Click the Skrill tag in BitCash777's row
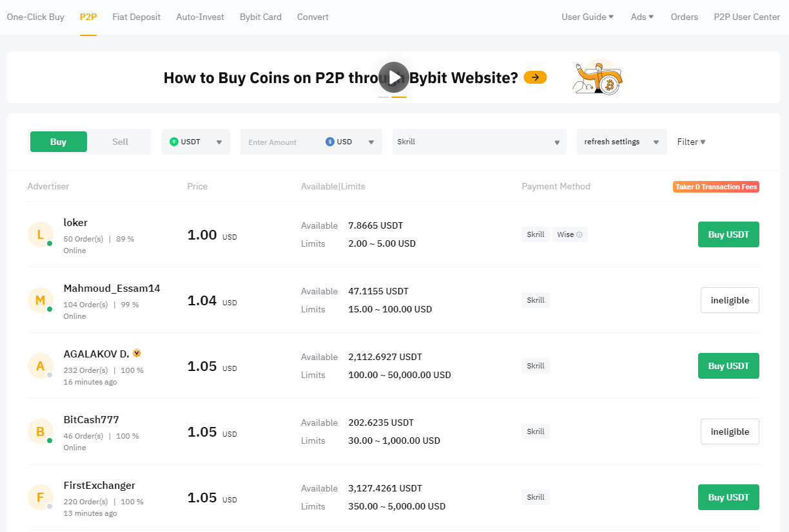Screen dimensions: 789x532 coord(536,432)
